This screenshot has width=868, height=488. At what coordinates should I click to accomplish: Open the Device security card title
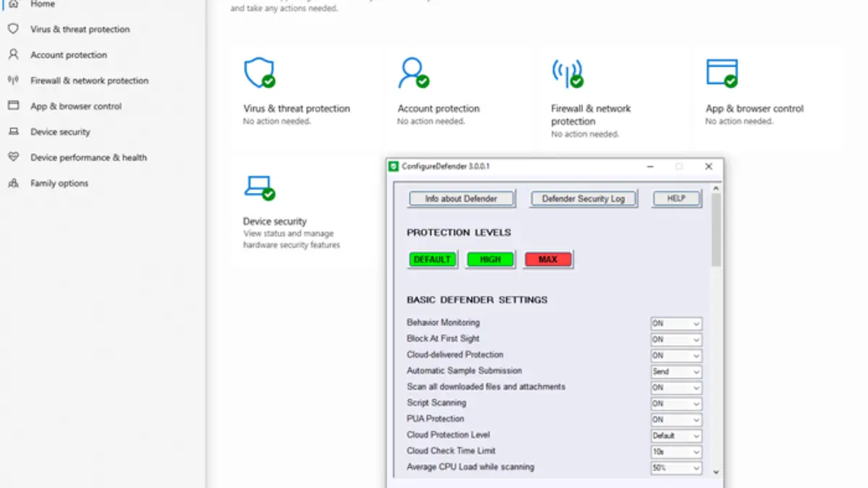(x=275, y=221)
